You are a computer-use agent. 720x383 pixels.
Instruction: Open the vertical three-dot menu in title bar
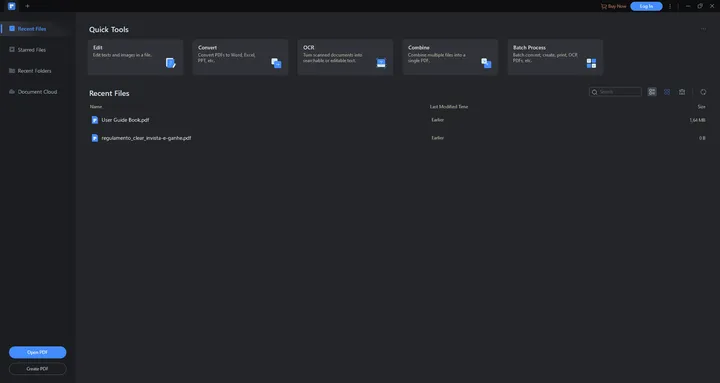670,6
